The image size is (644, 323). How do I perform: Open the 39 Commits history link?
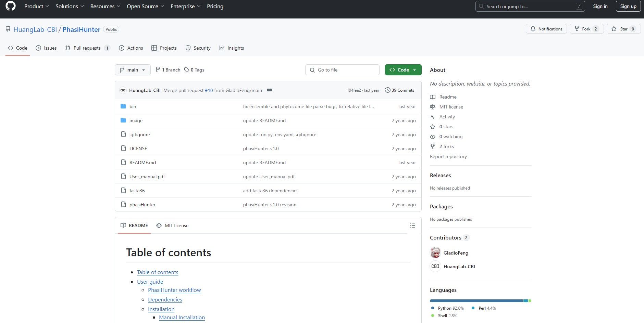(x=399, y=90)
